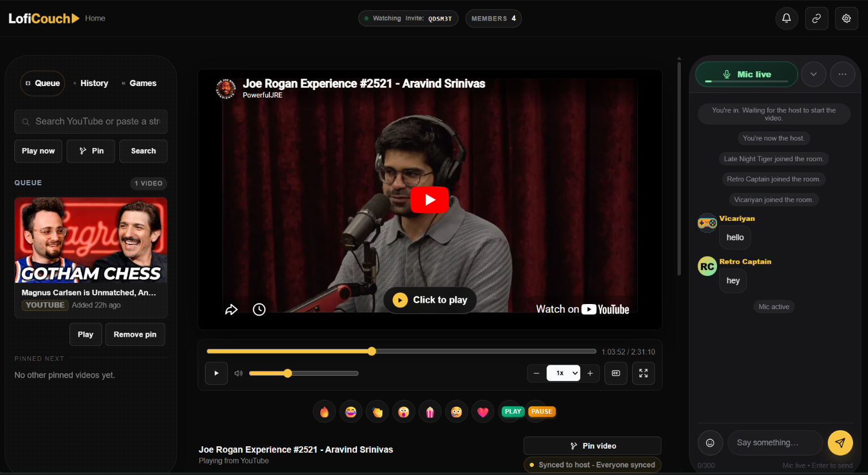868x475 pixels.
Task: Send the orange PAUSE reaction badge
Action: [541, 411]
